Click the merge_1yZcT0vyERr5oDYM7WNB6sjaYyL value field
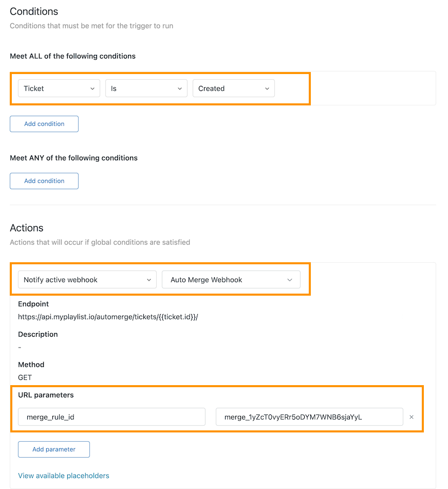 [x=309, y=417]
